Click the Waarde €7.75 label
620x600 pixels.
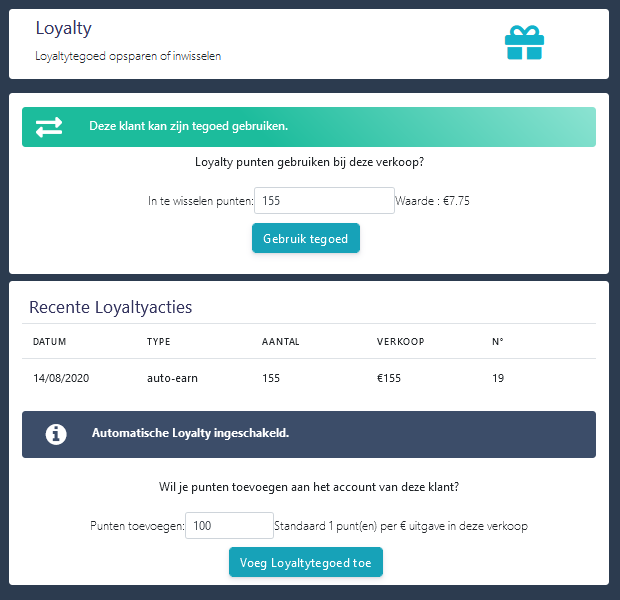(433, 201)
